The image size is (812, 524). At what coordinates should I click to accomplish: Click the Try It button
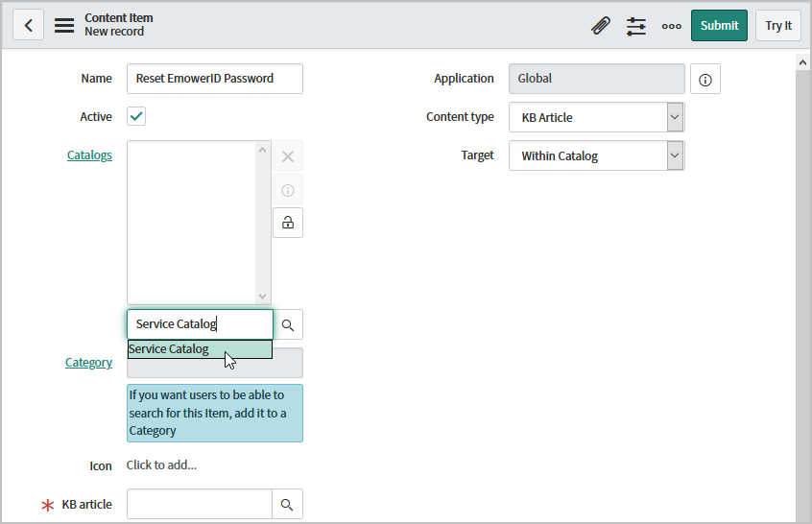[x=777, y=26]
